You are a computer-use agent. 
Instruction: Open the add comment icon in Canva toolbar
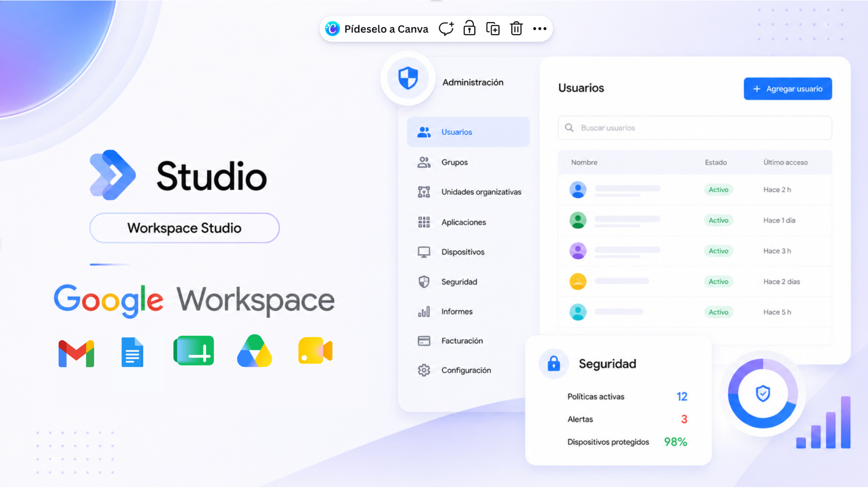point(446,29)
